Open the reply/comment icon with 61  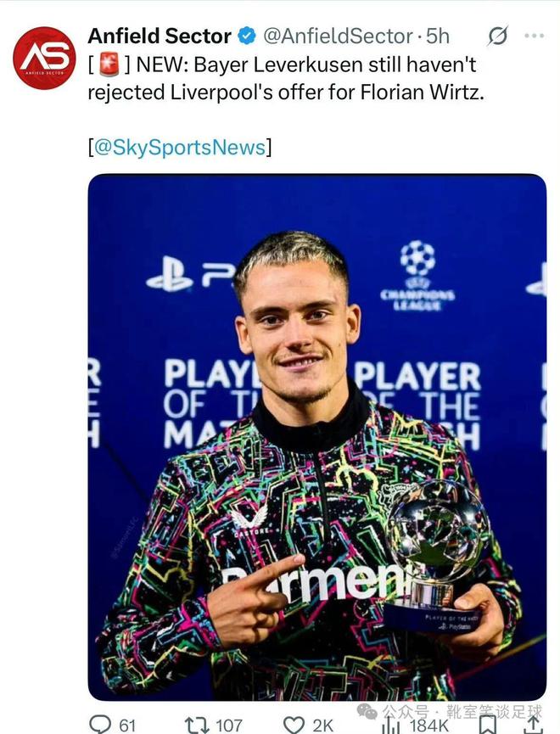pos(100,724)
